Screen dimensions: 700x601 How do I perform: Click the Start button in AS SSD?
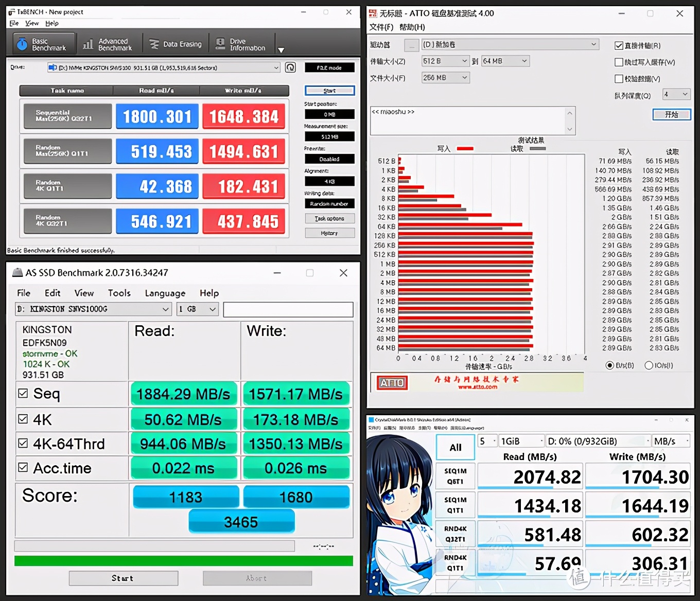coord(124,578)
